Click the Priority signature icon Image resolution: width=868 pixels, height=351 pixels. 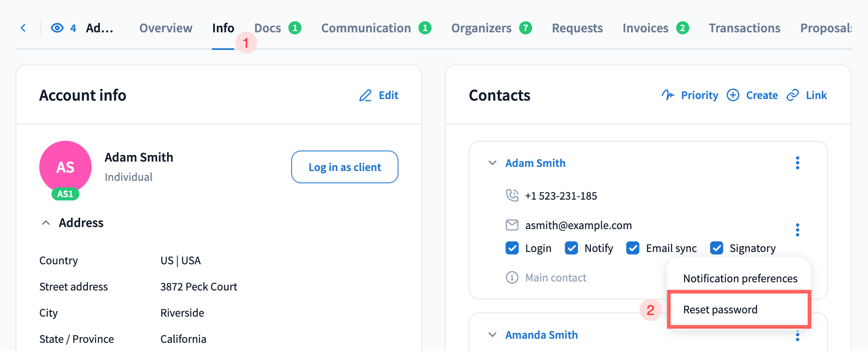[x=668, y=95]
